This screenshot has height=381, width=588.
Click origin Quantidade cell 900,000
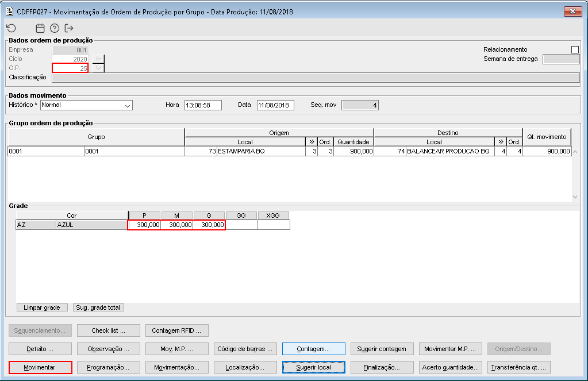pos(353,151)
